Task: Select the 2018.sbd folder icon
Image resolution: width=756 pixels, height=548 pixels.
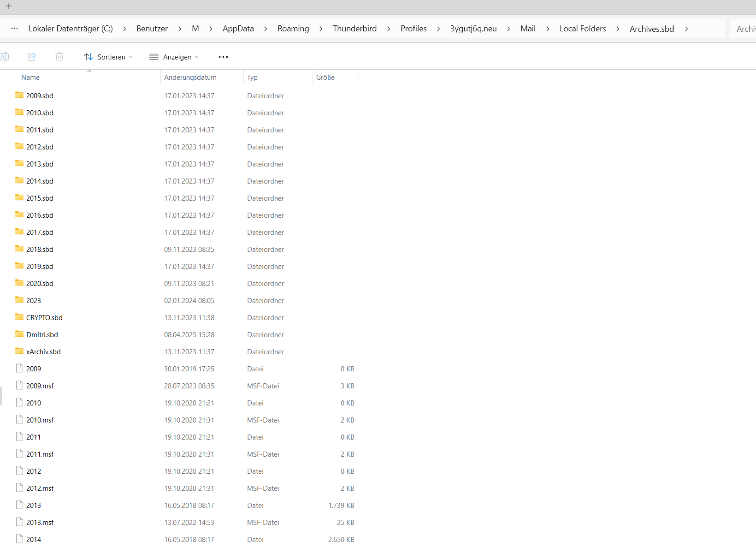Action: pos(19,249)
